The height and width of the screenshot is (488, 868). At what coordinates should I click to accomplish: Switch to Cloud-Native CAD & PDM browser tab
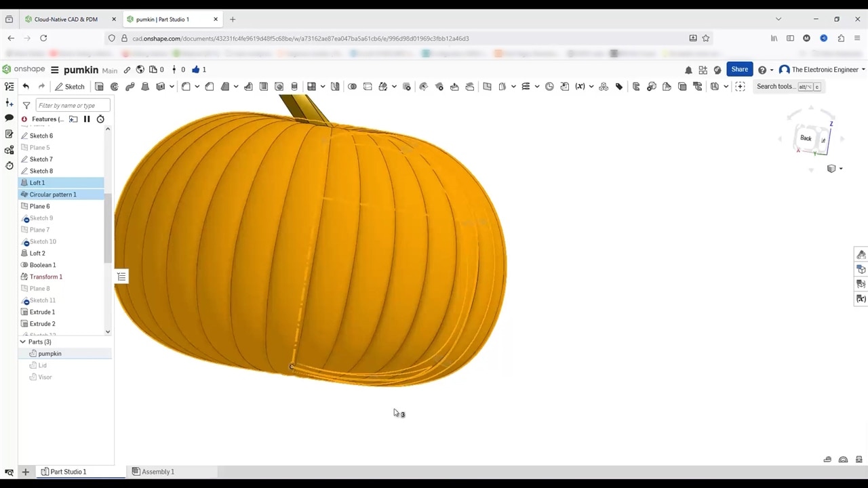65,19
